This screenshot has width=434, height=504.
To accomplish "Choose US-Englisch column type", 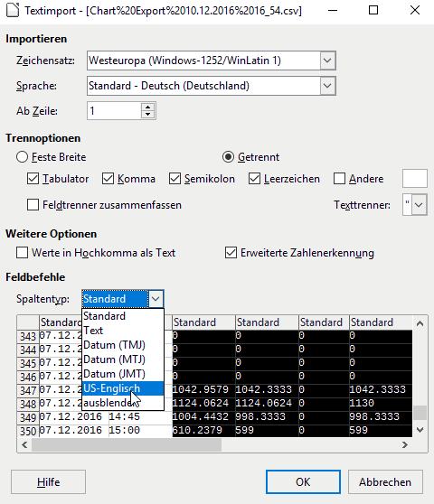I will [x=123, y=388].
